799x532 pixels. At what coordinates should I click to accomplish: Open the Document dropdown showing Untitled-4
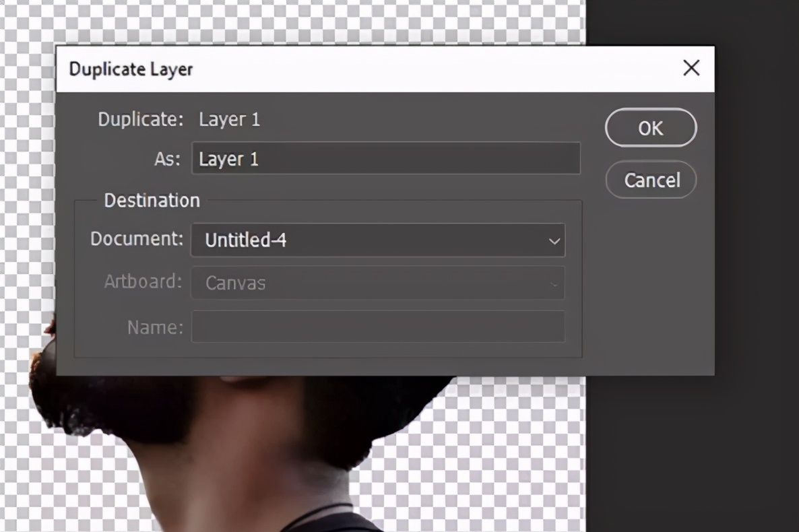(377, 240)
